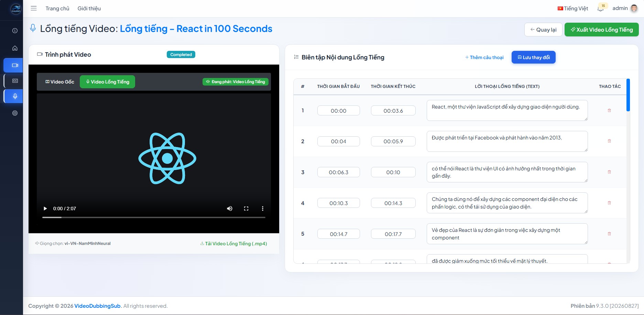Delete dubbing line 1 with trash icon
The image size is (644, 315).
pyautogui.click(x=609, y=110)
